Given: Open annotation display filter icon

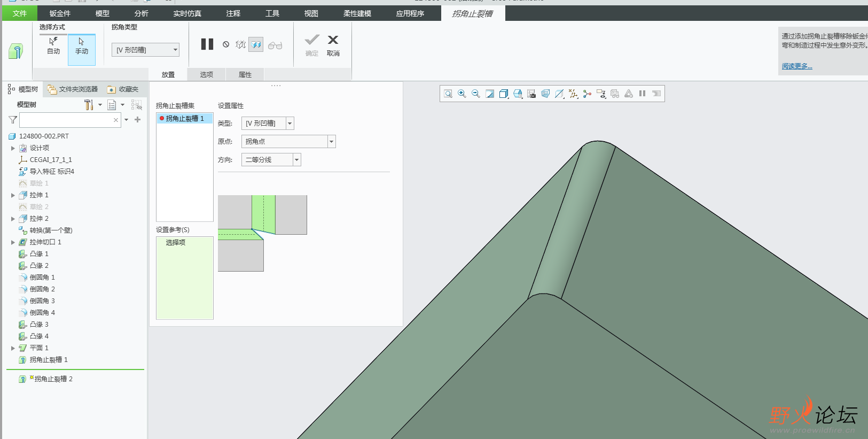Looking at the screenshot, I should 601,94.
